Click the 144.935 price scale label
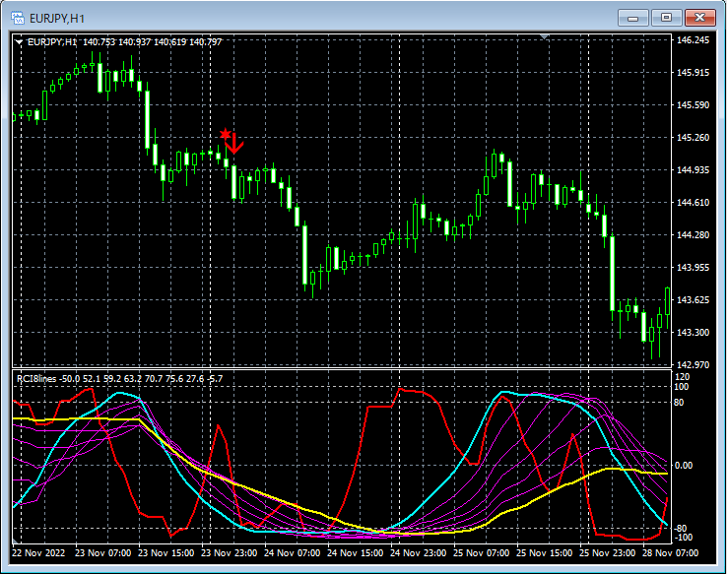The image size is (728, 574). [x=693, y=169]
